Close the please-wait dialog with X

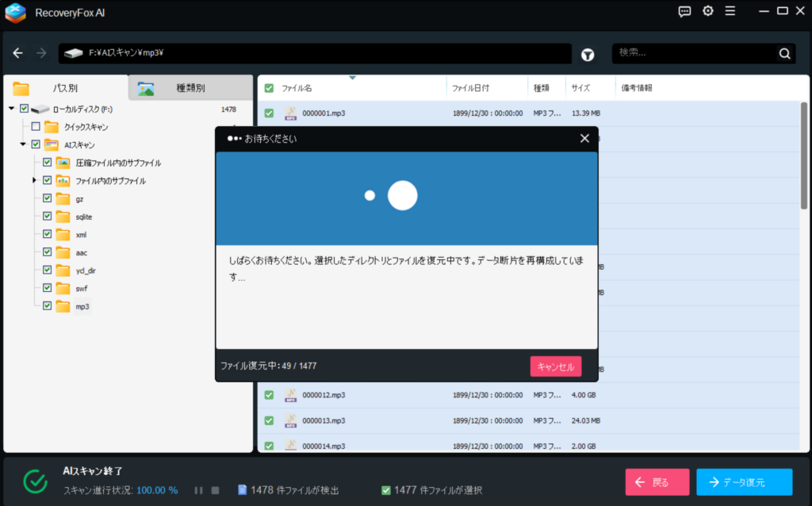[584, 138]
